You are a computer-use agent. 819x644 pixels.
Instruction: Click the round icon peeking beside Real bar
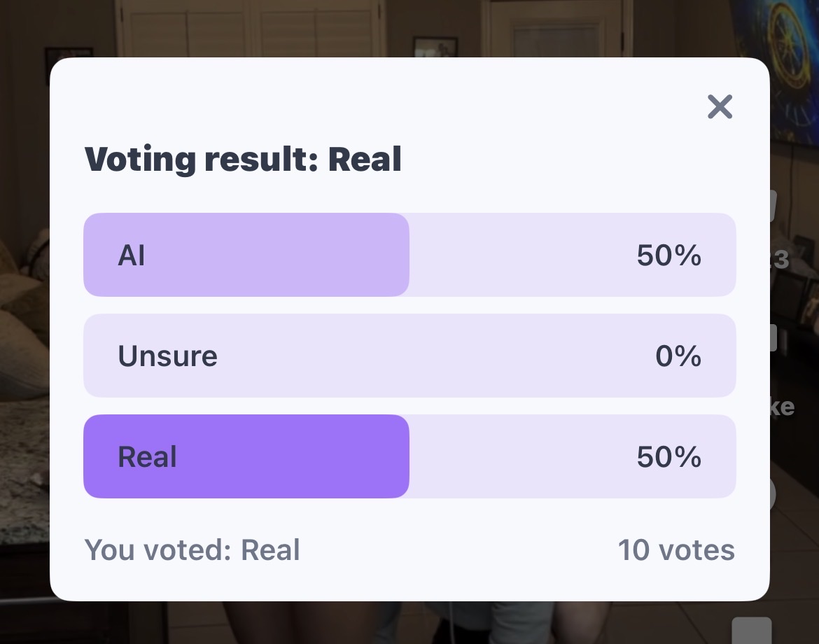[x=773, y=494]
